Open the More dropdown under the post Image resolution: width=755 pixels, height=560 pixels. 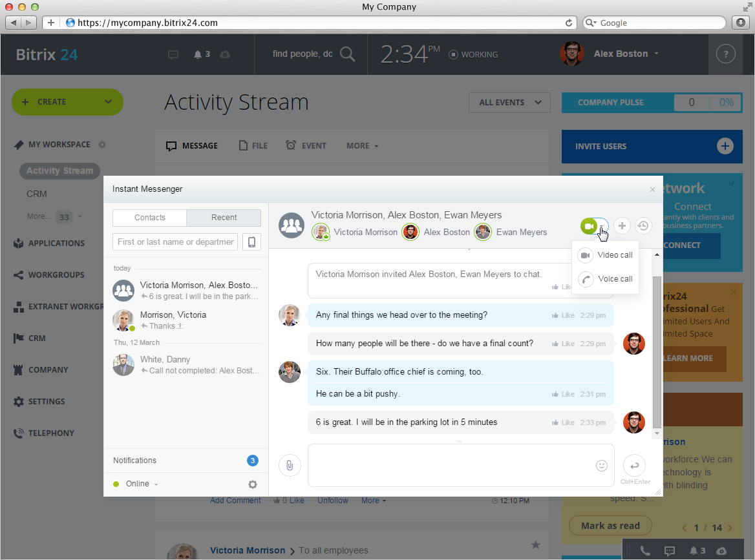pyautogui.click(x=374, y=501)
